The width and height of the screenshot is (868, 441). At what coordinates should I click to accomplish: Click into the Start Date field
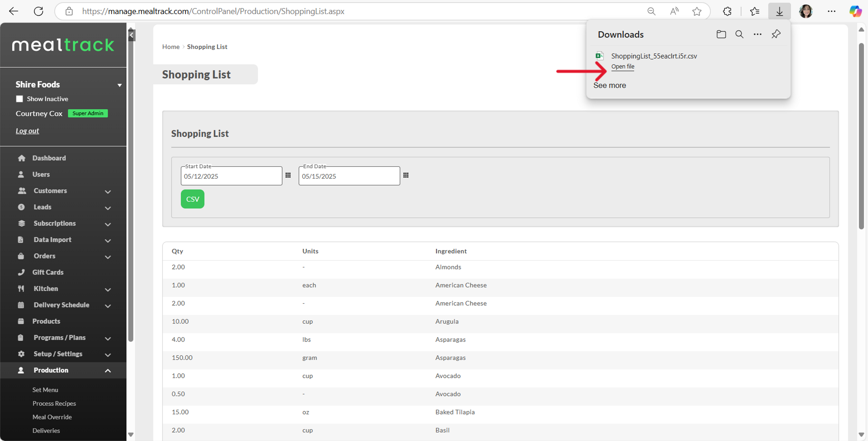[x=231, y=176]
